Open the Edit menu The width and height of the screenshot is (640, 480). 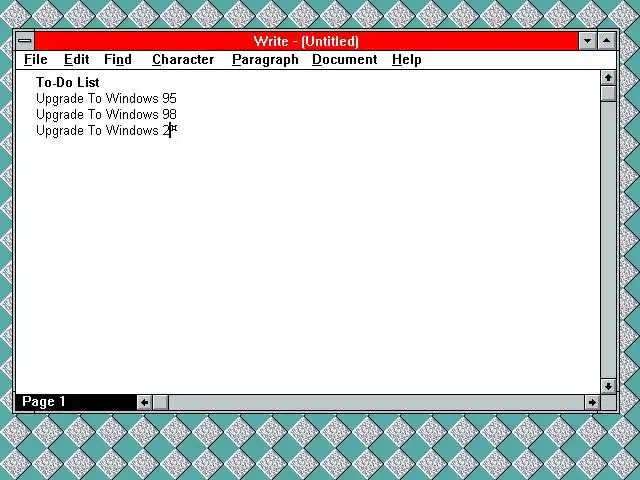[x=76, y=60]
